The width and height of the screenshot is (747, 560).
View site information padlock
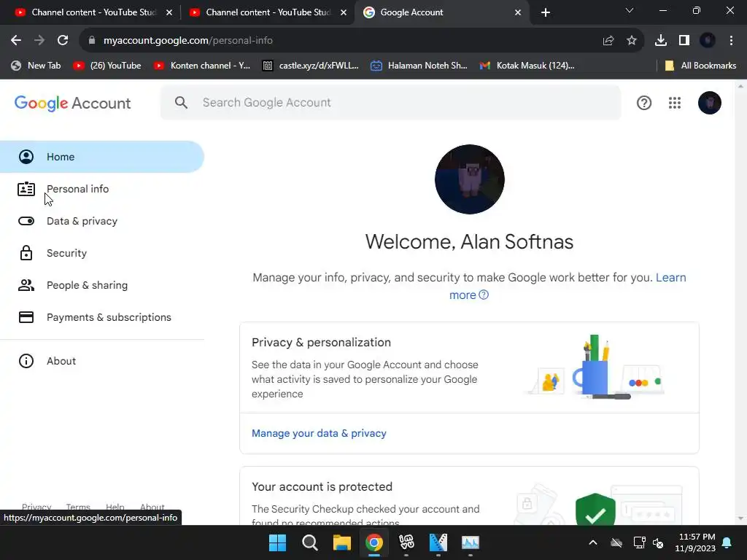pos(92,41)
